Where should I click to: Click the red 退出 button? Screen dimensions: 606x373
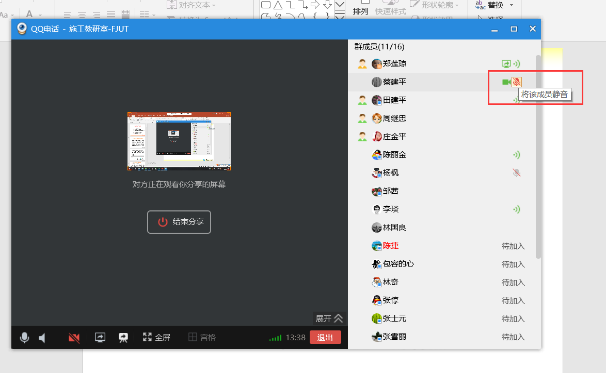point(325,337)
